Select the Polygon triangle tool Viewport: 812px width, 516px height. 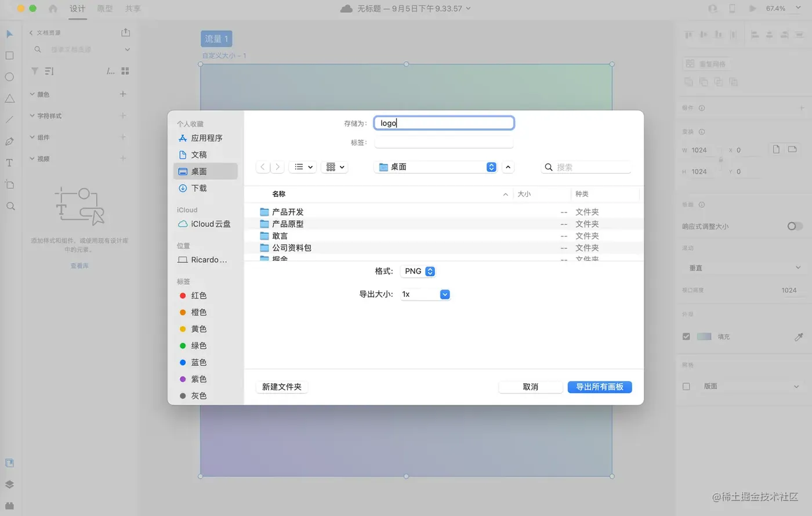[x=9, y=99]
